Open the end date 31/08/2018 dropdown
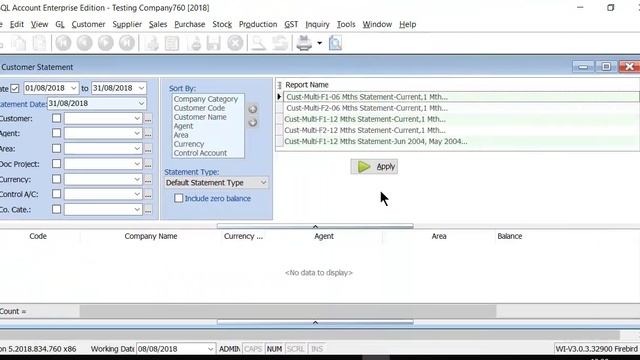Image resolution: width=640 pixels, height=360 pixels. [141, 88]
